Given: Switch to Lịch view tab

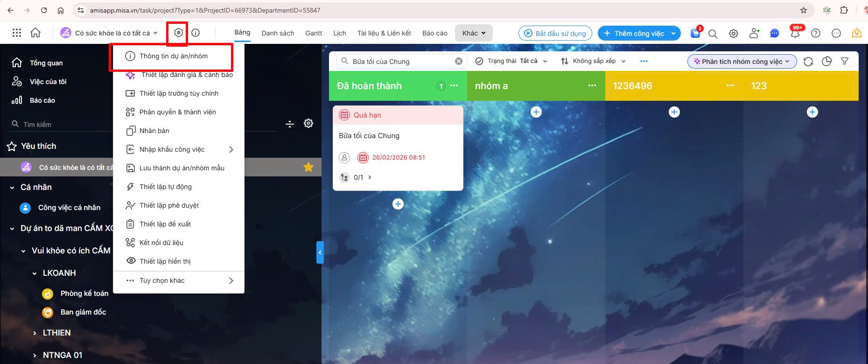Looking at the screenshot, I should click(340, 33).
